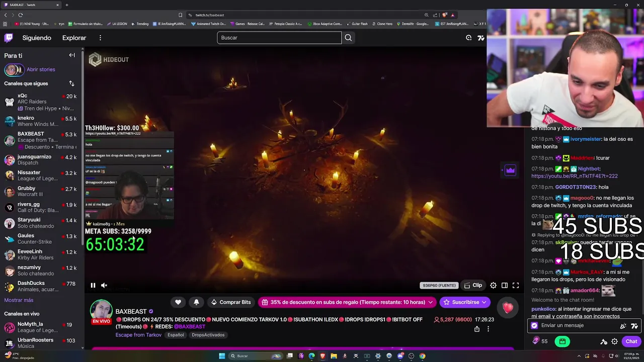Viewport: 644px width, 362px height.
Task: Open the three-dot more menu beside Explorar
Action: click(x=100, y=38)
